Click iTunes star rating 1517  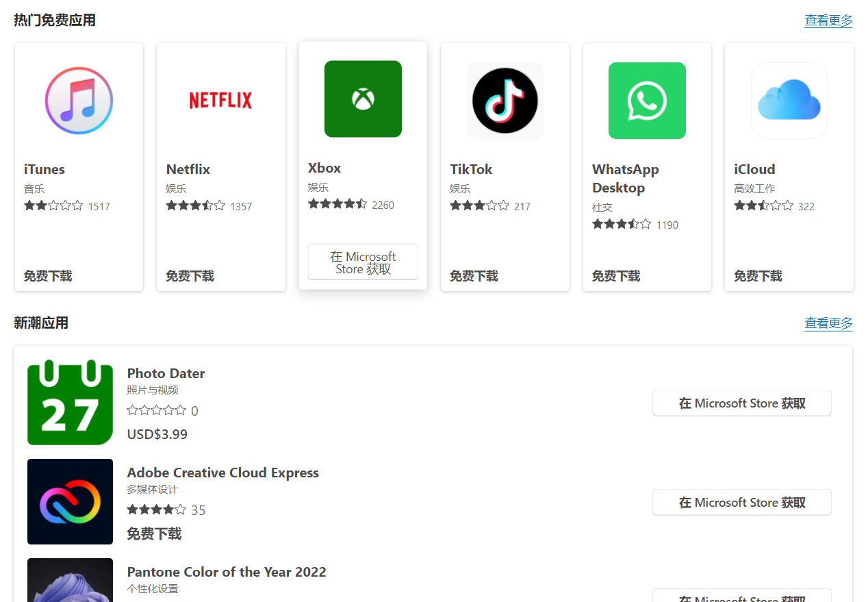67,206
